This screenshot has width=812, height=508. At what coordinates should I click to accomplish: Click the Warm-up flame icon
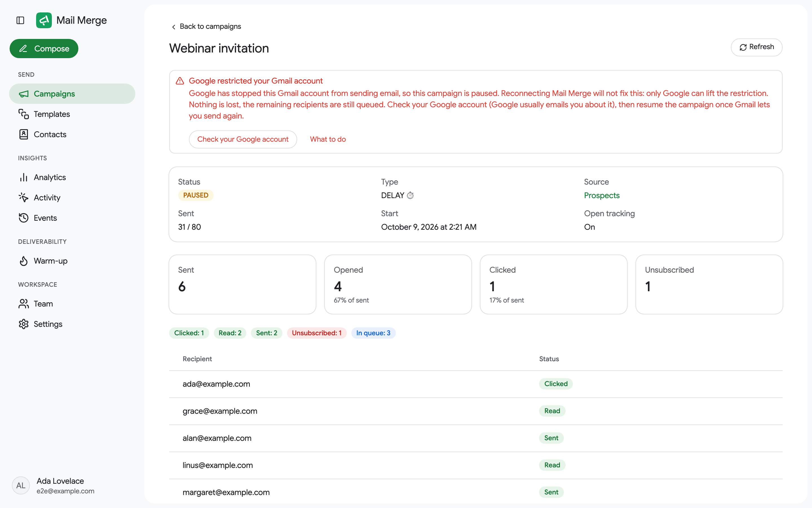click(23, 261)
